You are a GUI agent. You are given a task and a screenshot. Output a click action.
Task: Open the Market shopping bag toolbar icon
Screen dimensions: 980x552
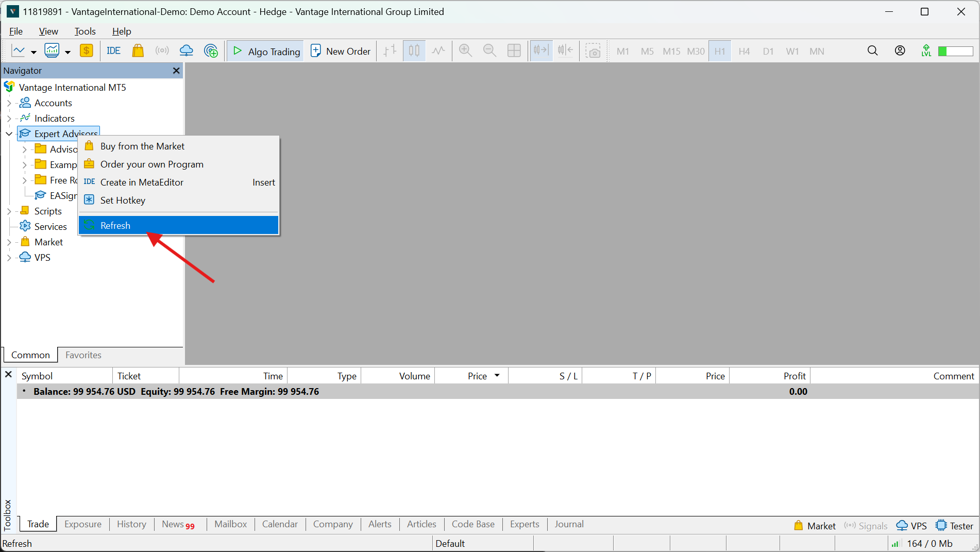pyautogui.click(x=138, y=51)
